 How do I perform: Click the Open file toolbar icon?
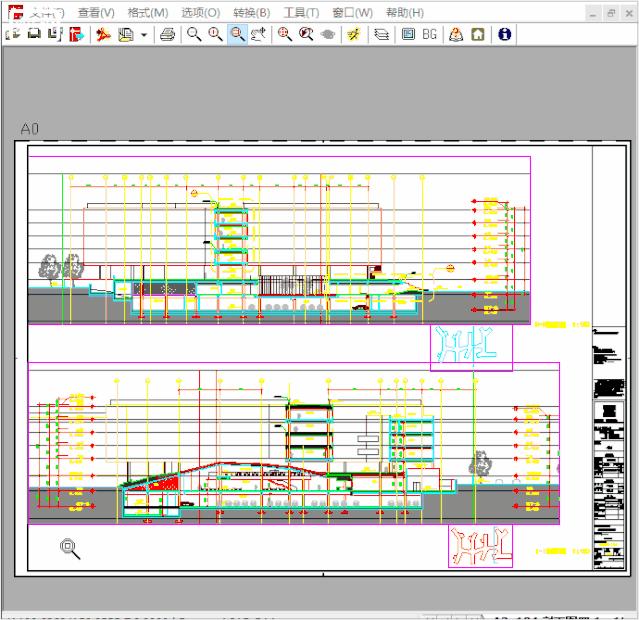coord(14,34)
